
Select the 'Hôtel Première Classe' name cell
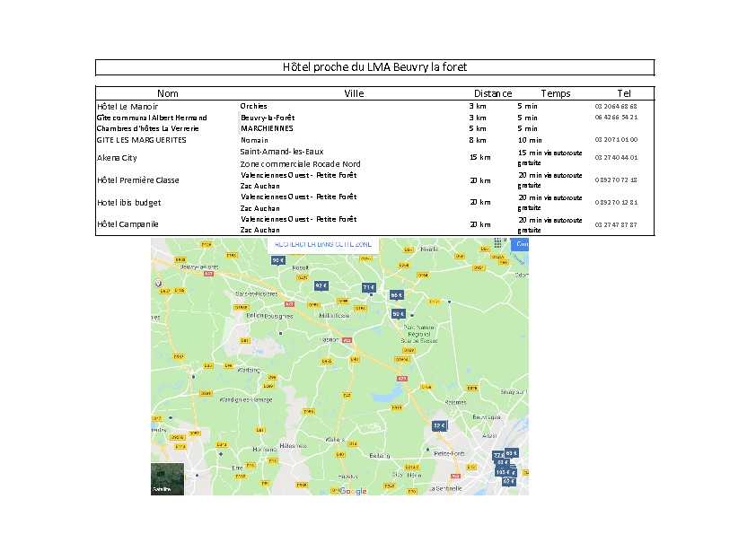tap(138, 180)
